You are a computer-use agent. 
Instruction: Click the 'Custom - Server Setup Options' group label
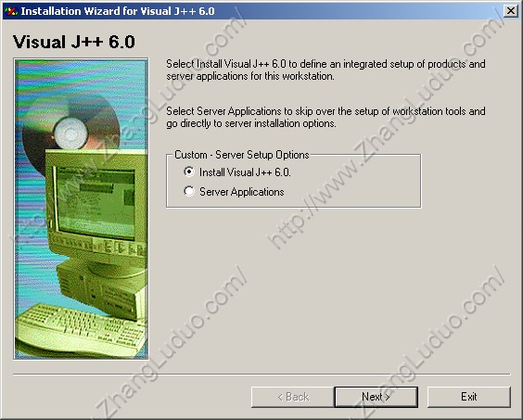(242, 155)
